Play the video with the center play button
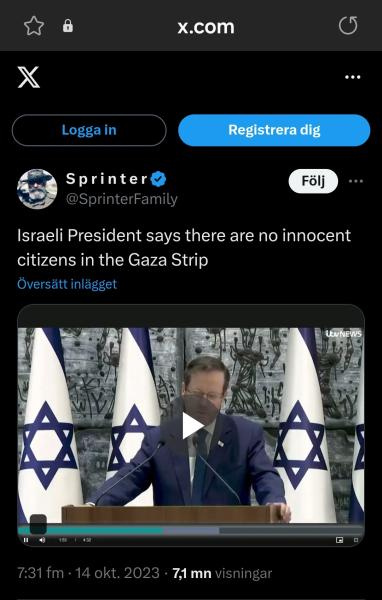 [x=192, y=426]
